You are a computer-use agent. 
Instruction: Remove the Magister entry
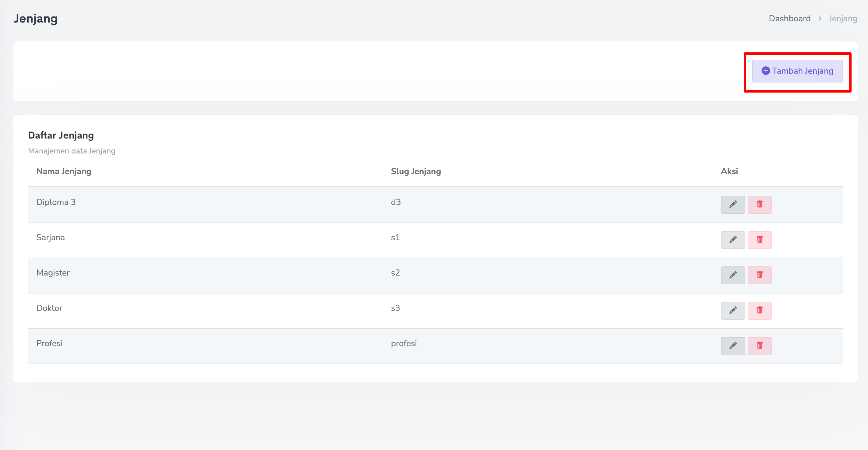(x=760, y=275)
